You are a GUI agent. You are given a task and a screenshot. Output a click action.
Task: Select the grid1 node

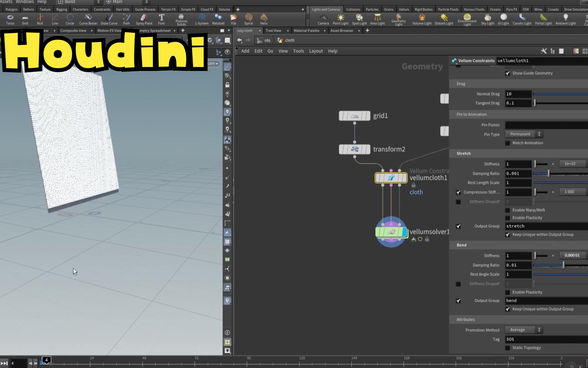pos(354,116)
